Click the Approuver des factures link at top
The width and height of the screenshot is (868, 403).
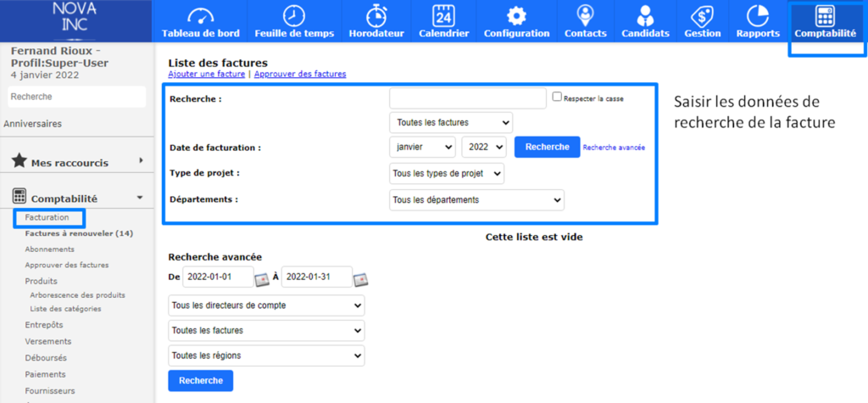[300, 74]
